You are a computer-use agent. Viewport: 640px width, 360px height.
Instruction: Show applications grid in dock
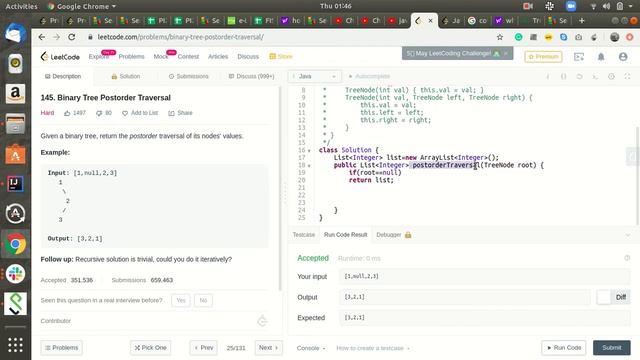coord(15,345)
